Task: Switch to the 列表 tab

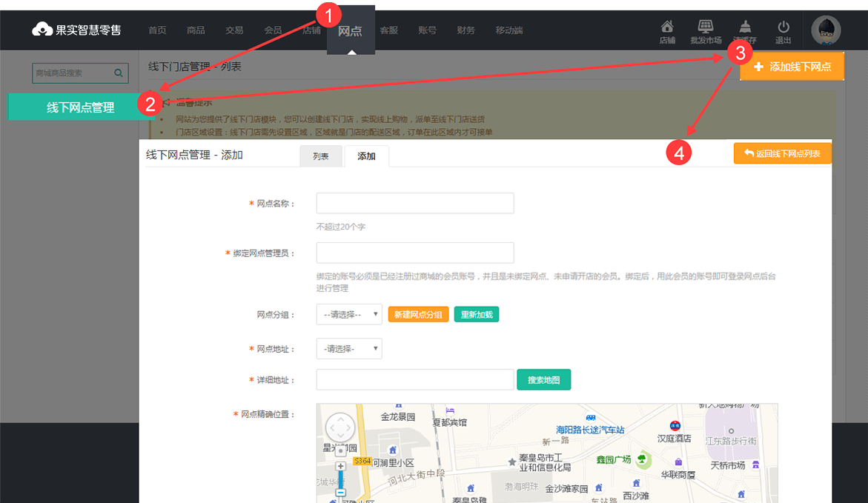Action: (x=321, y=156)
